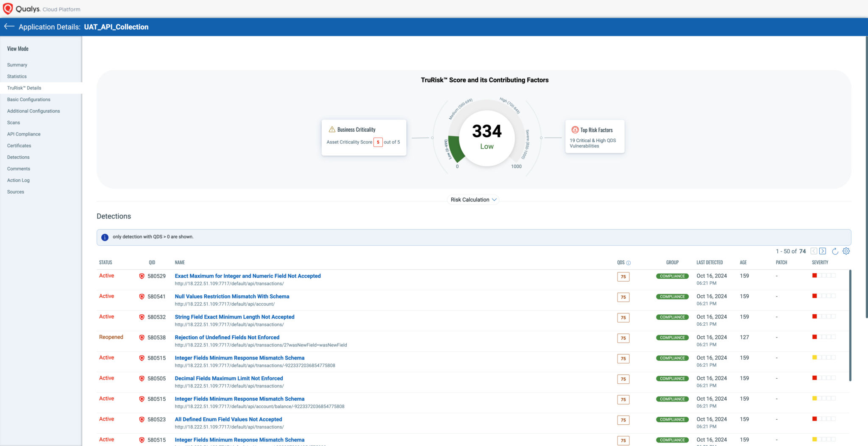Refresh the detections list

(x=835, y=251)
